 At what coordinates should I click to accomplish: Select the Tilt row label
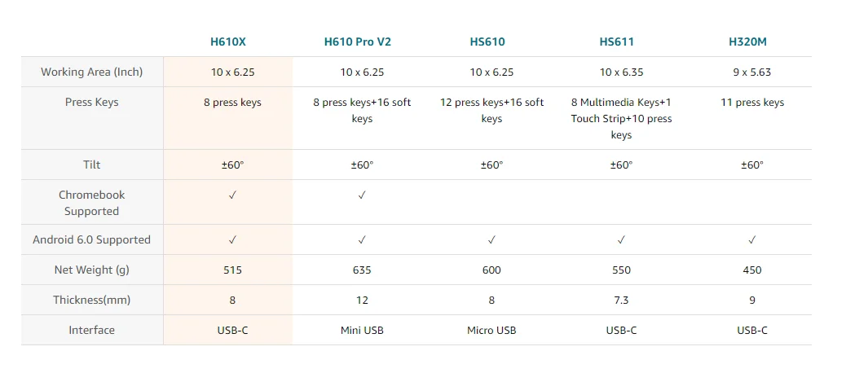point(91,165)
